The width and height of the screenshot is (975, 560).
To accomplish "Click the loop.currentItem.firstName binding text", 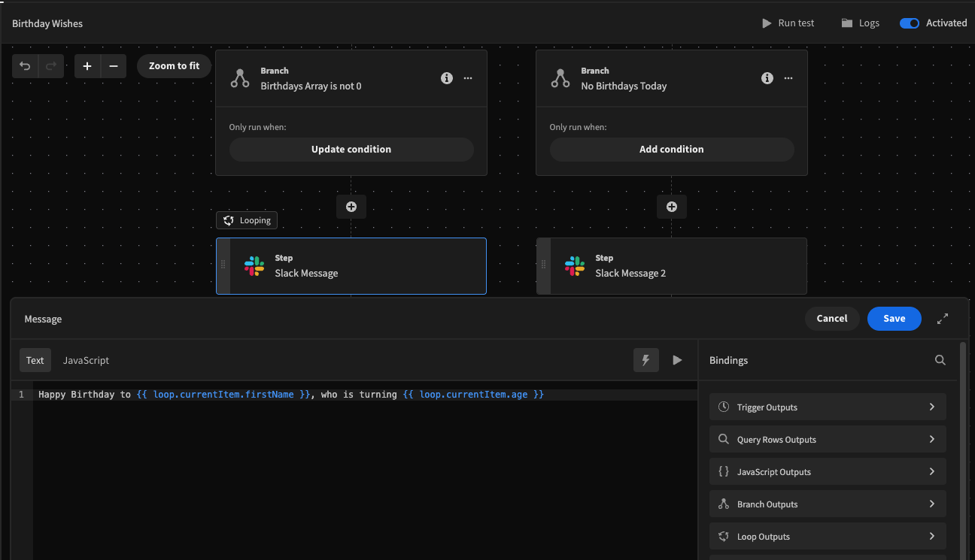I will (223, 395).
